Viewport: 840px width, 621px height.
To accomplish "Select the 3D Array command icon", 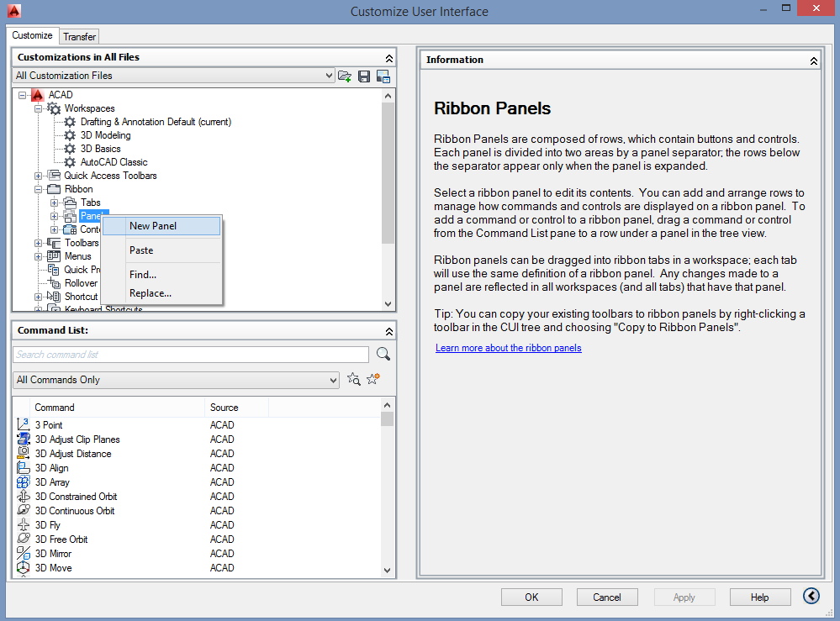I will point(24,482).
